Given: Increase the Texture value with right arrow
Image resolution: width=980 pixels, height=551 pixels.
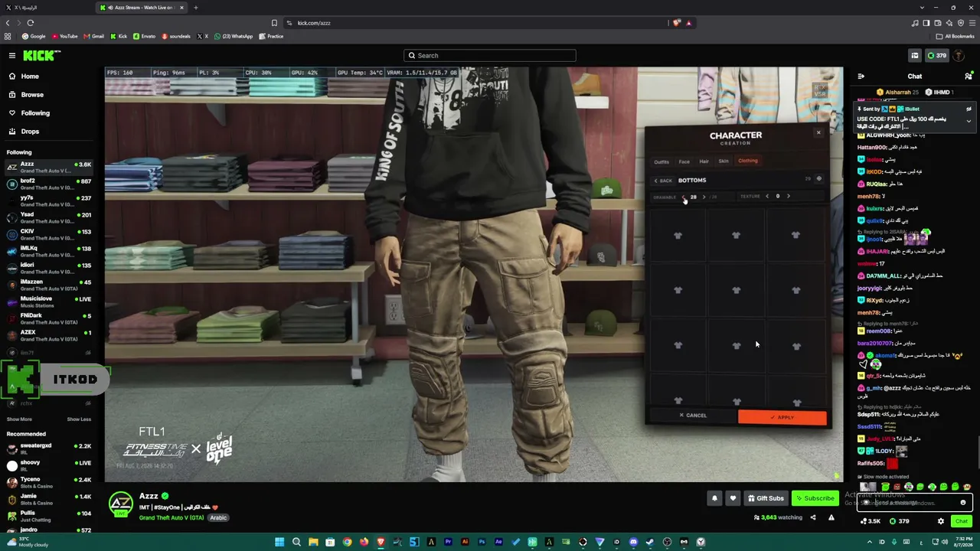Looking at the screenshot, I should tap(788, 197).
